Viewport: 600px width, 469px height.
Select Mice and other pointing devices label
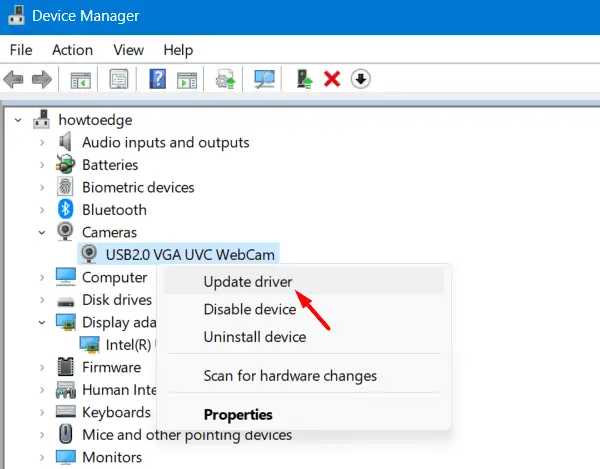click(x=187, y=435)
